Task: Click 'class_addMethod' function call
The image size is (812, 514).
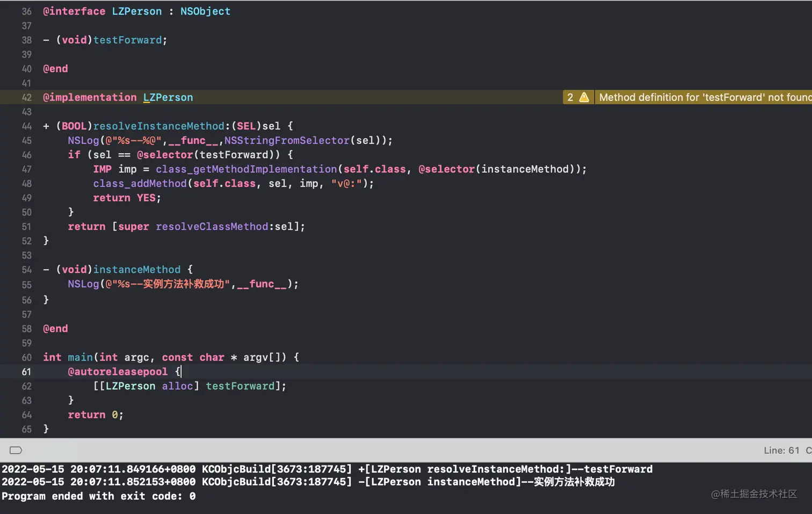Action: 140,184
